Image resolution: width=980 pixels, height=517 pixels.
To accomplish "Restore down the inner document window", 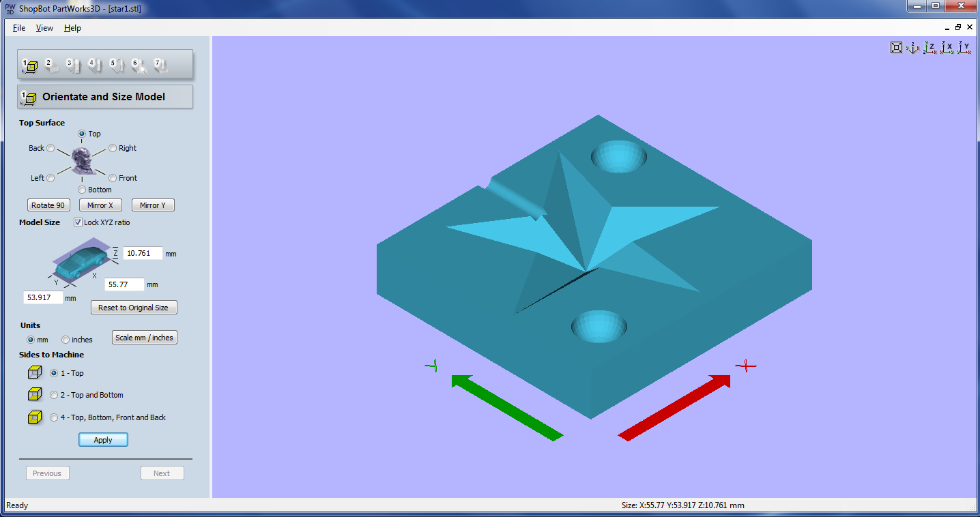I will pyautogui.click(x=958, y=28).
